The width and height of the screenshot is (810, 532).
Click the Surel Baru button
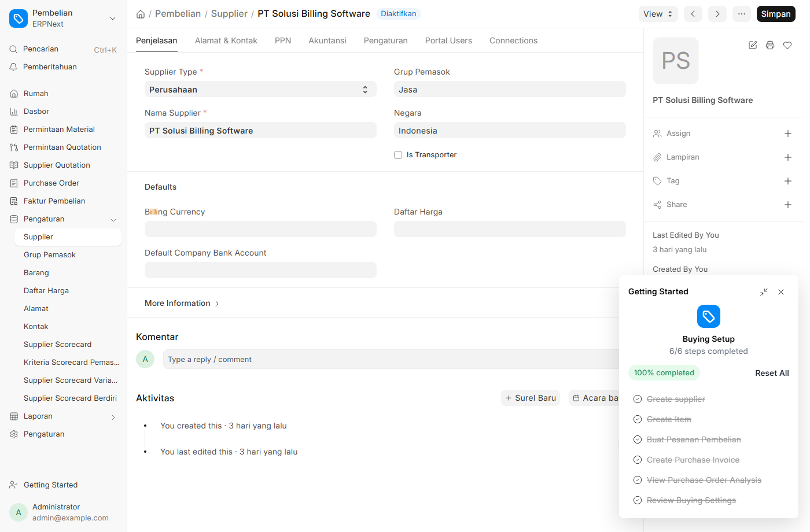point(531,398)
